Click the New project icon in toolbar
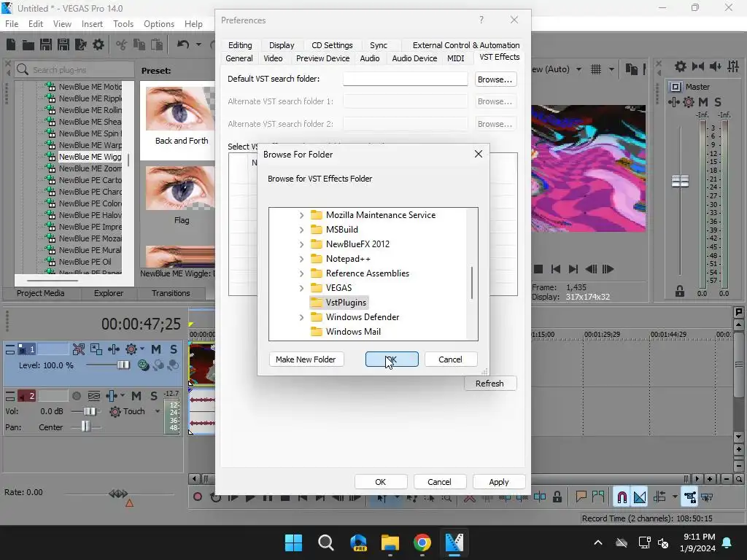This screenshot has height=560, width=747. (x=11, y=44)
